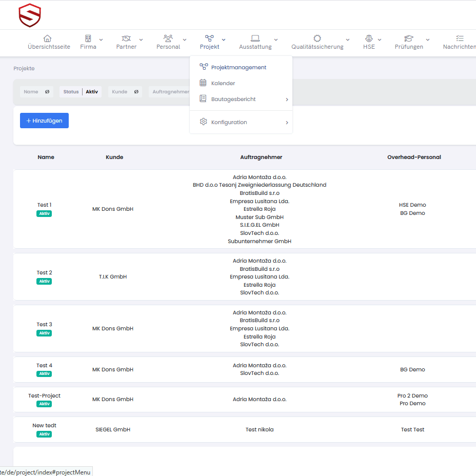Viewport: 476px width, 476px height.
Task: Click the red shield logo
Action: point(29,15)
